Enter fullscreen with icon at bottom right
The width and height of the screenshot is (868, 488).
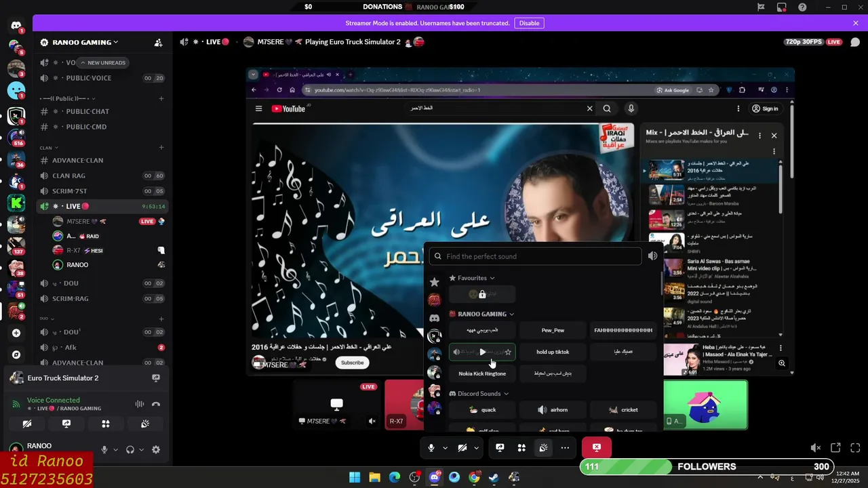tap(855, 447)
